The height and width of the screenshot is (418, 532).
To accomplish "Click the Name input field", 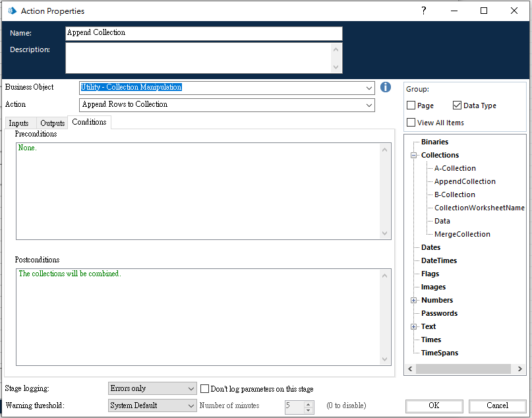I will 204,33.
